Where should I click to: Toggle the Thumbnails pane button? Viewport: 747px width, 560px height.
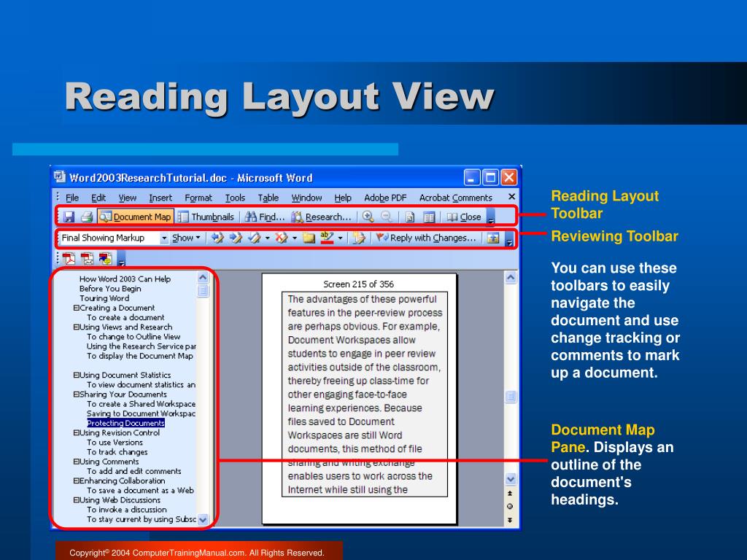(206, 217)
